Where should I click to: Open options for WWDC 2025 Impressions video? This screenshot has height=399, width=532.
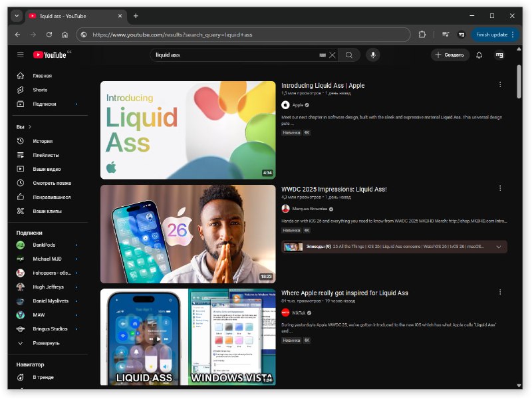500,188
